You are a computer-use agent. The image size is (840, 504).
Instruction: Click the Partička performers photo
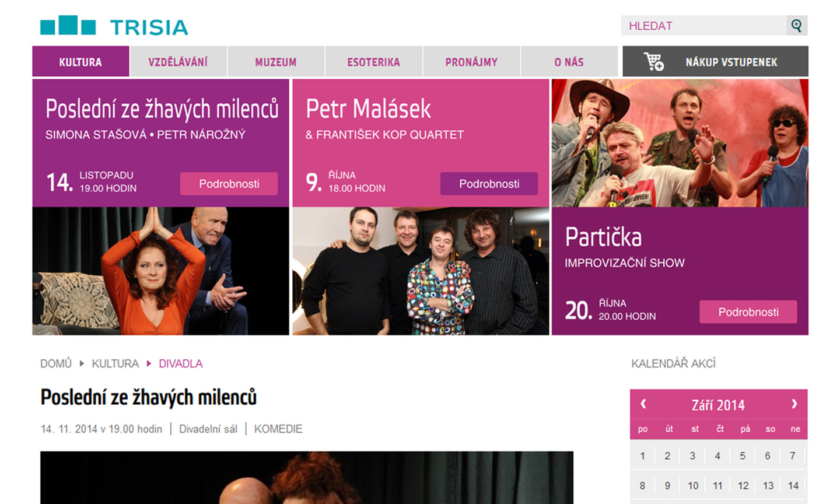(x=680, y=143)
